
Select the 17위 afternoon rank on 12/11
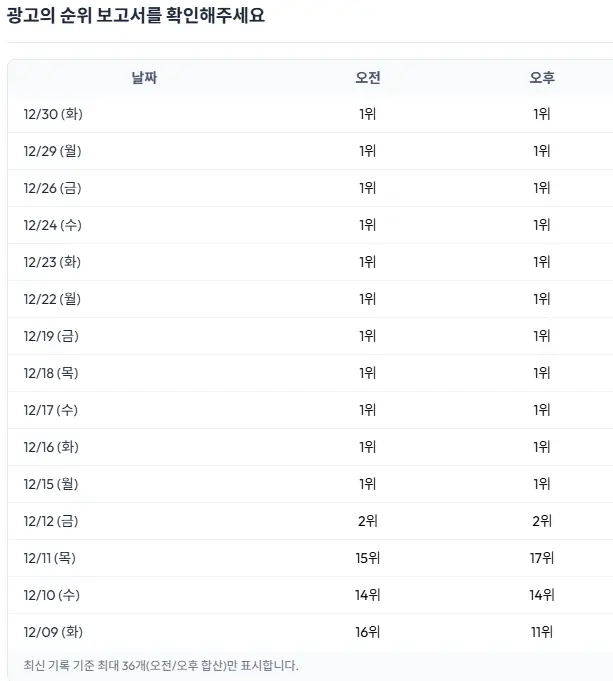(542, 558)
